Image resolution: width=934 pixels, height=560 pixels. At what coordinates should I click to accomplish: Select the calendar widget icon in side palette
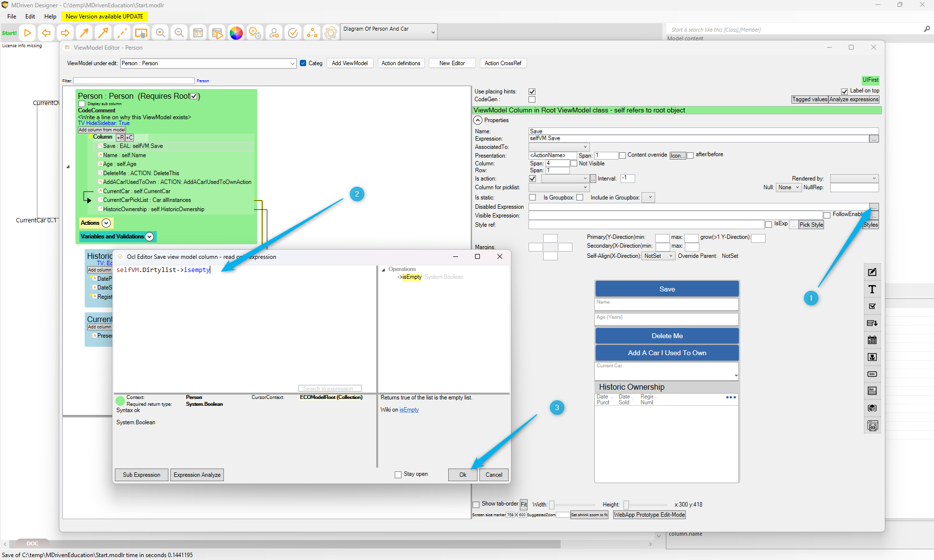point(872,340)
